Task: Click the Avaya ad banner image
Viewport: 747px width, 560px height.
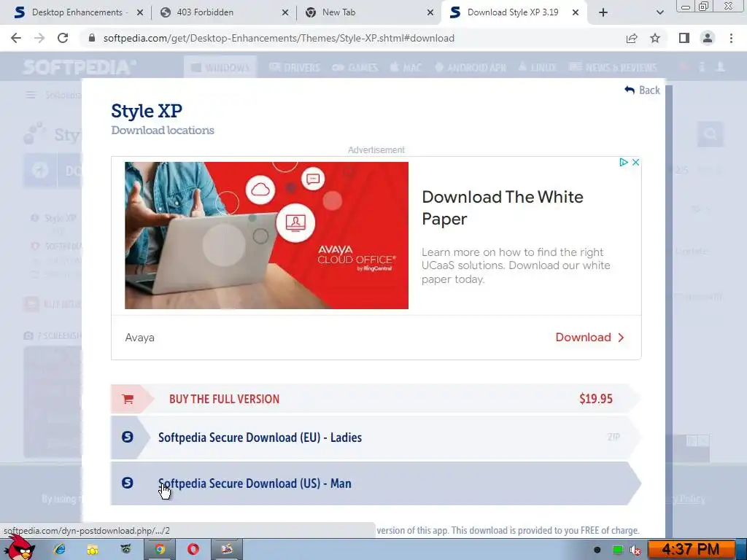Action: coord(266,236)
